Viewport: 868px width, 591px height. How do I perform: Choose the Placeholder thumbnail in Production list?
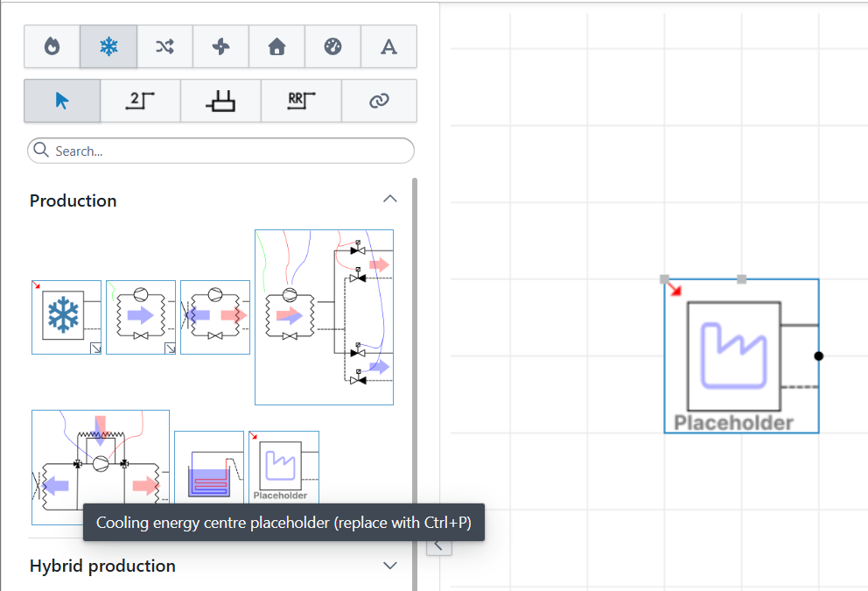coord(283,467)
